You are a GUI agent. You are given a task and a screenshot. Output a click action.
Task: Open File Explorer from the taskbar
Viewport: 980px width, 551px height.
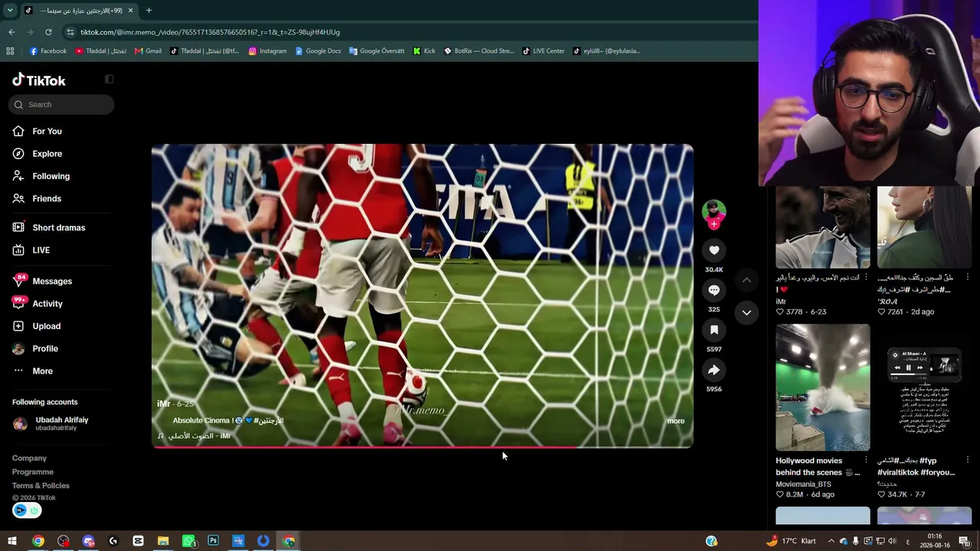pyautogui.click(x=163, y=541)
